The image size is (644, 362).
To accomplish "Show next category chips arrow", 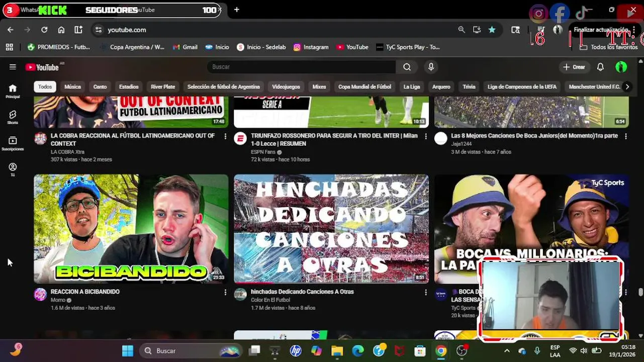I will [x=627, y=86].
